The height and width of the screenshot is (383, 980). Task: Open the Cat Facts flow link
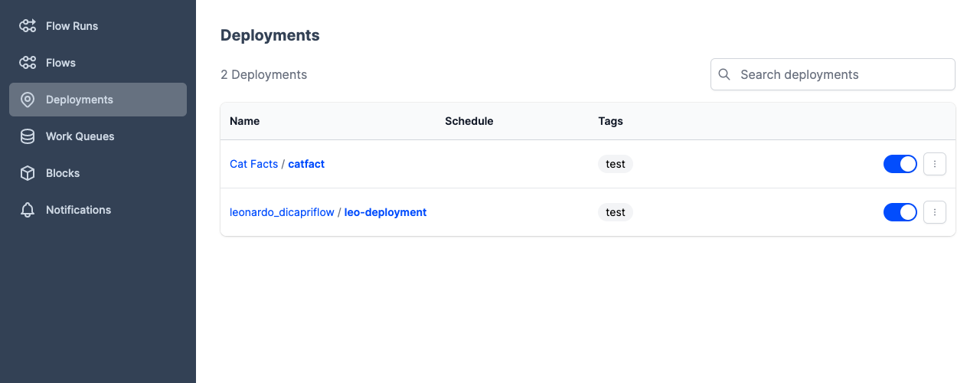tap(253, 164)
